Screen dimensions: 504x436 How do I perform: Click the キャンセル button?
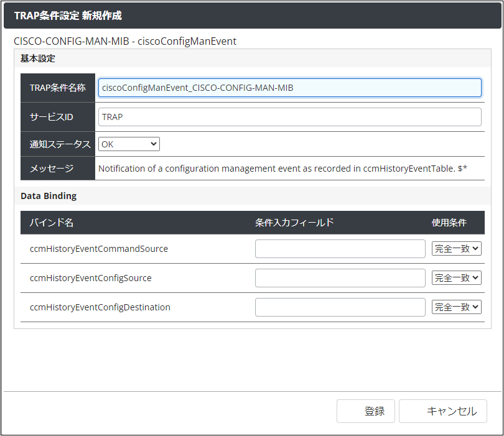[442, 410]
